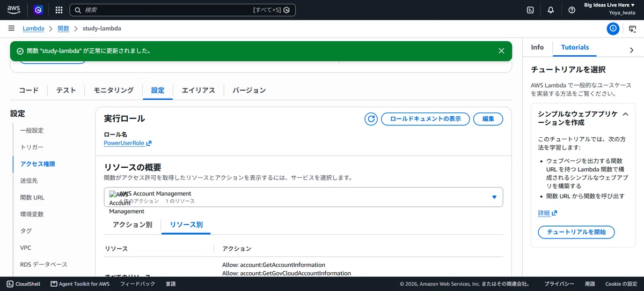The image size is (644, 291).
Task: Open the notifications bell icon
Action: coord(551,10)
